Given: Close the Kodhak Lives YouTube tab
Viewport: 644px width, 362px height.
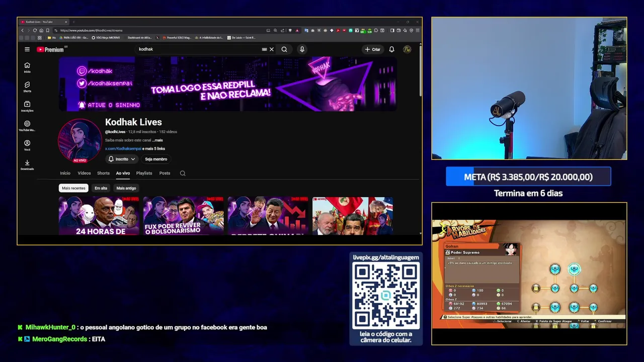Looking at the screenshot, I should pyautogui.click(x=66, y=22).
